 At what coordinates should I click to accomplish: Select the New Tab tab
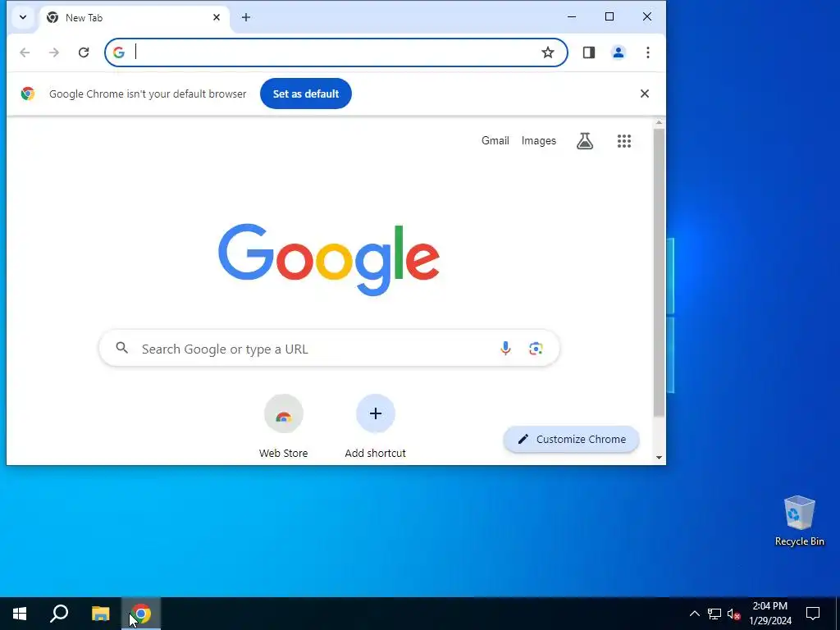134,18
